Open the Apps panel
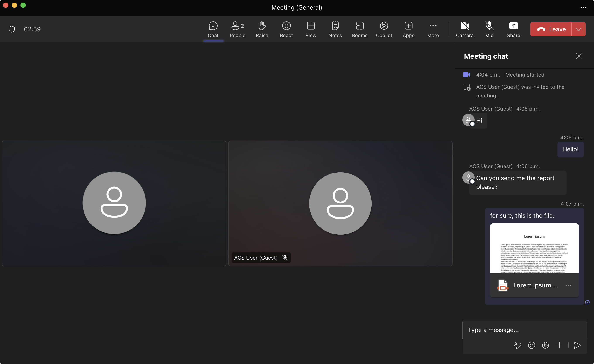Image resolution: width=594 pixels, height=364 pixels. pyautogui.click(x=409, y=29)
